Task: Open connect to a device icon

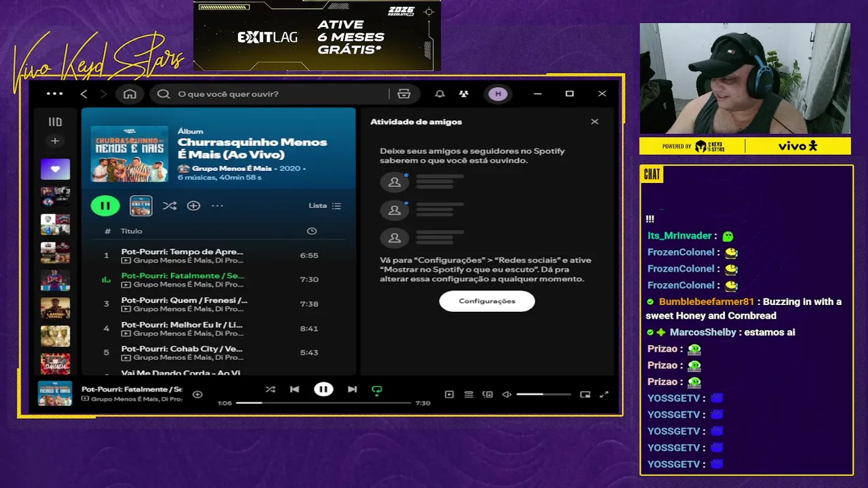Action: 488,394
